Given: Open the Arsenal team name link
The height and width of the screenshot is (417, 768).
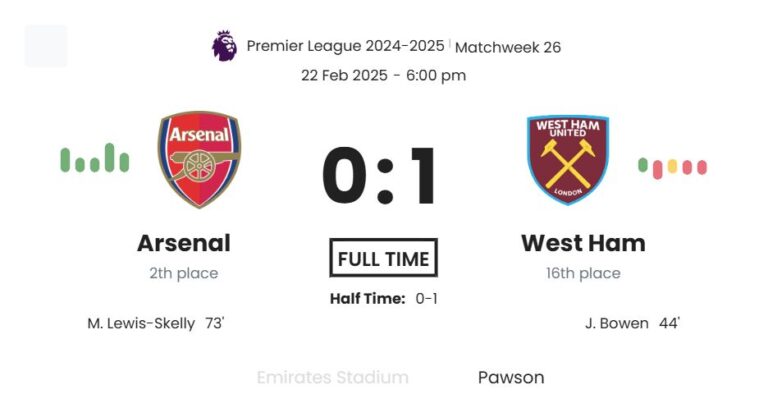Looking at the screenshot, I should pyautogui.click(x=183, y=243).
